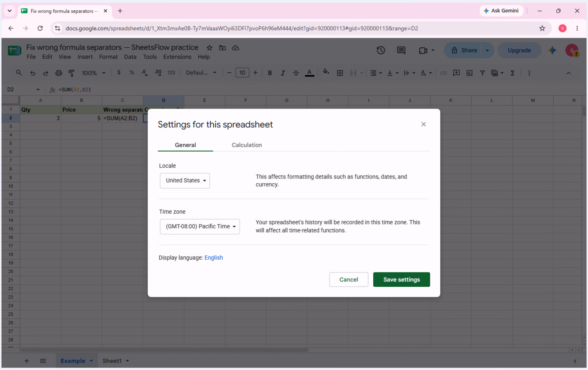This screenshot has width=588, height=370.
Task: Expand the Example sheet tab menu
Action: [91, 361]
